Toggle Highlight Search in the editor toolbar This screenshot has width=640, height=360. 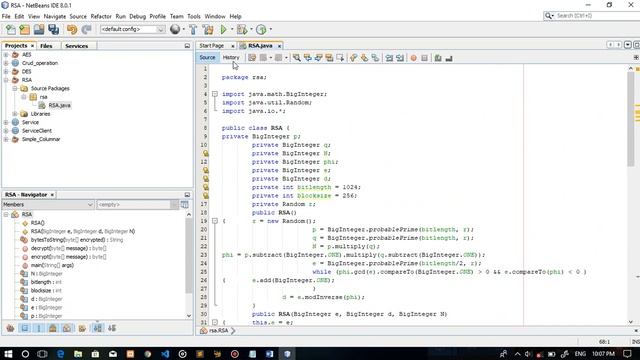tap(329, 58)
